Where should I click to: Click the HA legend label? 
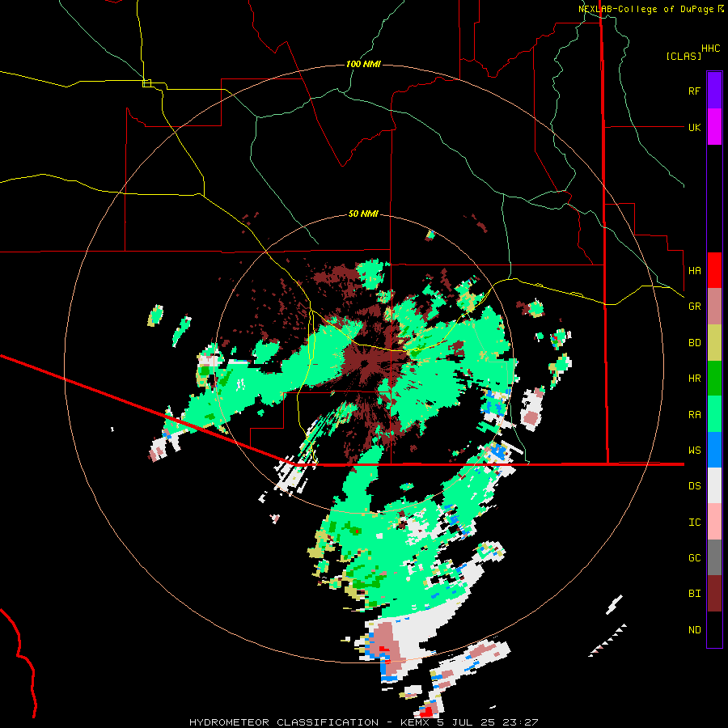694,271
